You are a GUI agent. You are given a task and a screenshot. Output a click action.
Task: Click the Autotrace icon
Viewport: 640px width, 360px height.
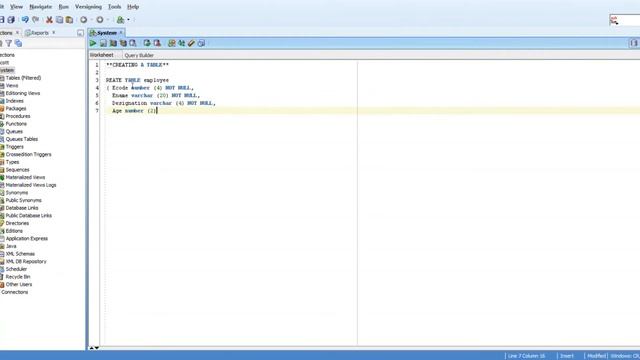(x=123, y=43)
